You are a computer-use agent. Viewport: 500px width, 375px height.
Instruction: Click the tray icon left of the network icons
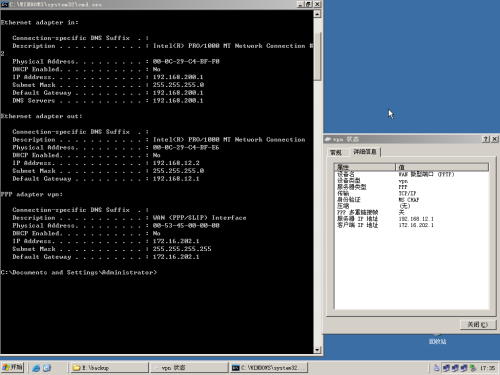pyautogui.click(x=436, y=368)
